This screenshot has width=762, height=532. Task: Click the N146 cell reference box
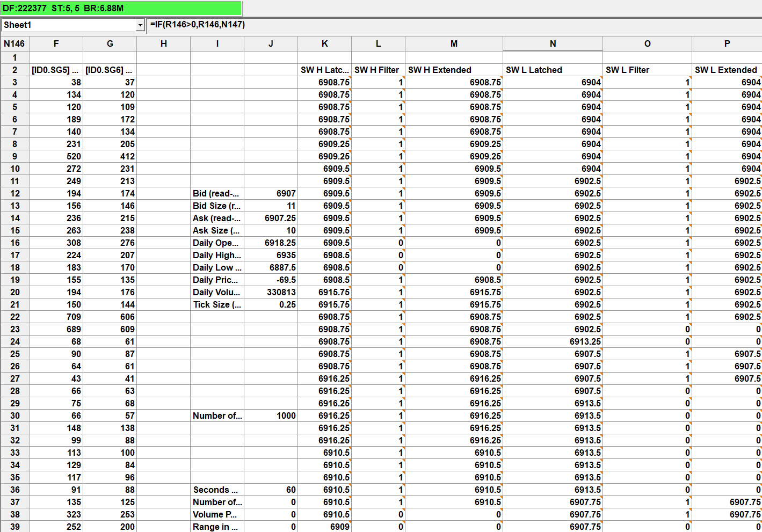click(14, 43)
